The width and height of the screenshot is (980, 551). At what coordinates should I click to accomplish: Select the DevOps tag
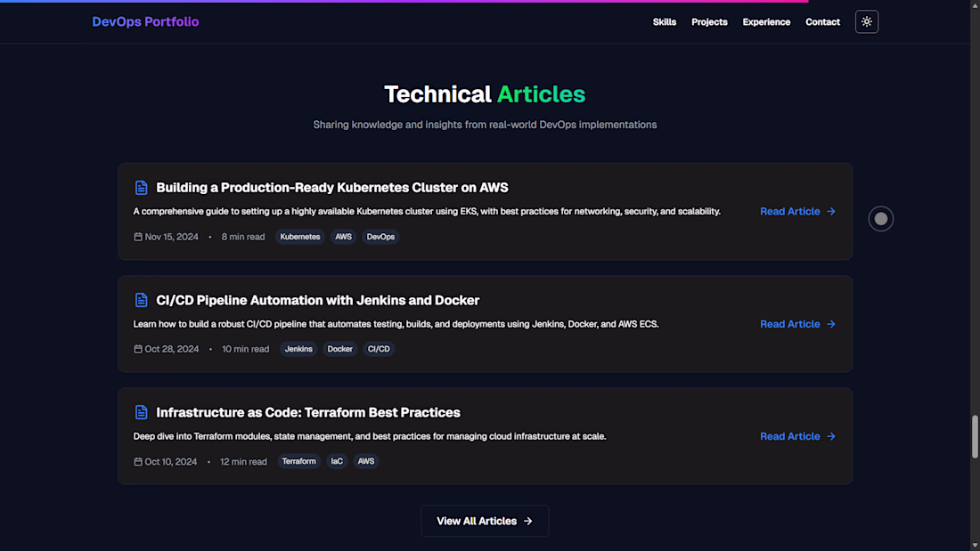point(380,237)
